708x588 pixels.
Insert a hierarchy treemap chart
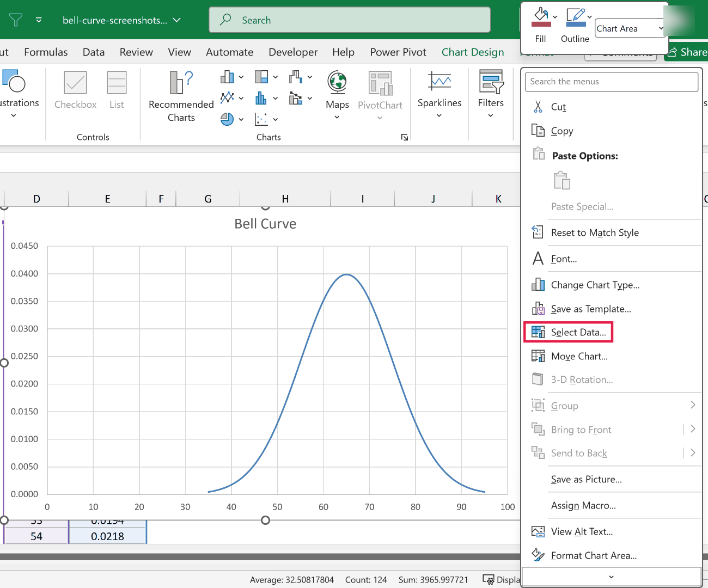262,77
